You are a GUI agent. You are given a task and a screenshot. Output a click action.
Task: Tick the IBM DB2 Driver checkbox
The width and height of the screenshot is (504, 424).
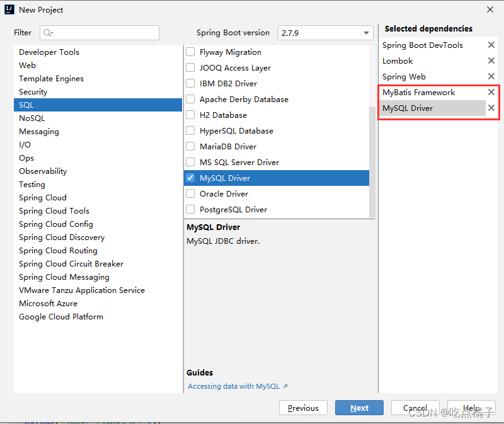[x=190, y=83]
